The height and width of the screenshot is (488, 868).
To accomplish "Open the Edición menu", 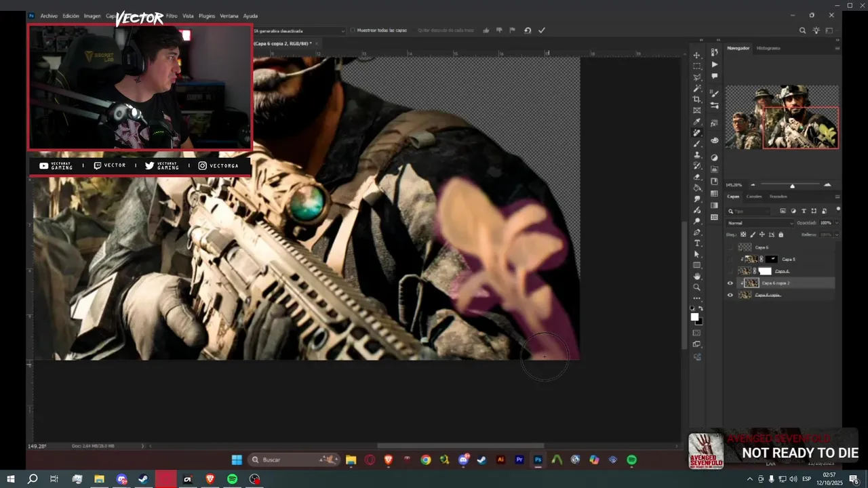I will pos(71,16).
